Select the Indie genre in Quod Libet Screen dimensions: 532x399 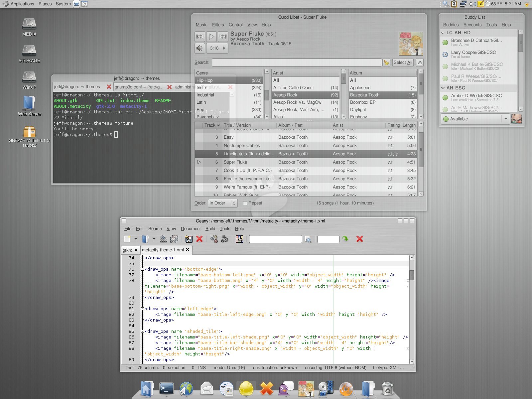pyautogui.click(x=229, y=88)
